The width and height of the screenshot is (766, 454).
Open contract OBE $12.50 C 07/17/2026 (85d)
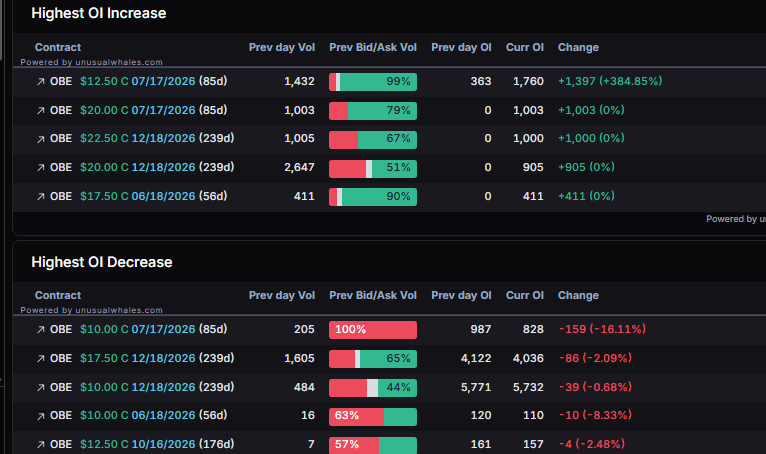[x=138, y=81]
